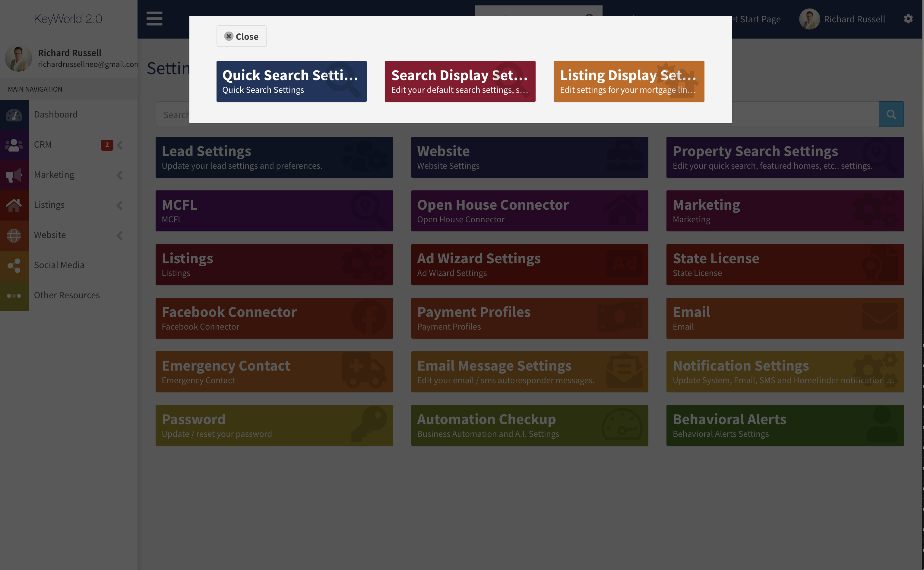Expand the Listings submenu chevron
Viewport: 924px width, 570px height.
[120, 205]
